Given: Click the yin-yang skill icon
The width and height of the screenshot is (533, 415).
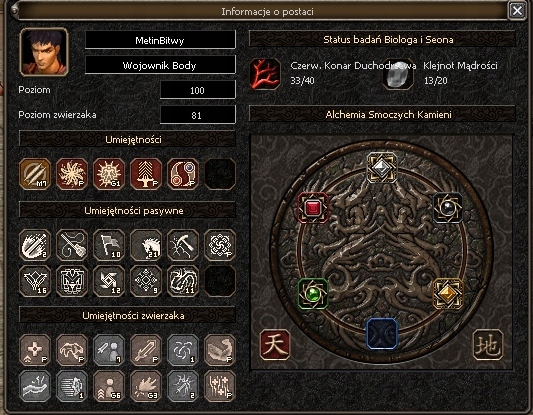Looking at the screenshot, I should [183, 174].
